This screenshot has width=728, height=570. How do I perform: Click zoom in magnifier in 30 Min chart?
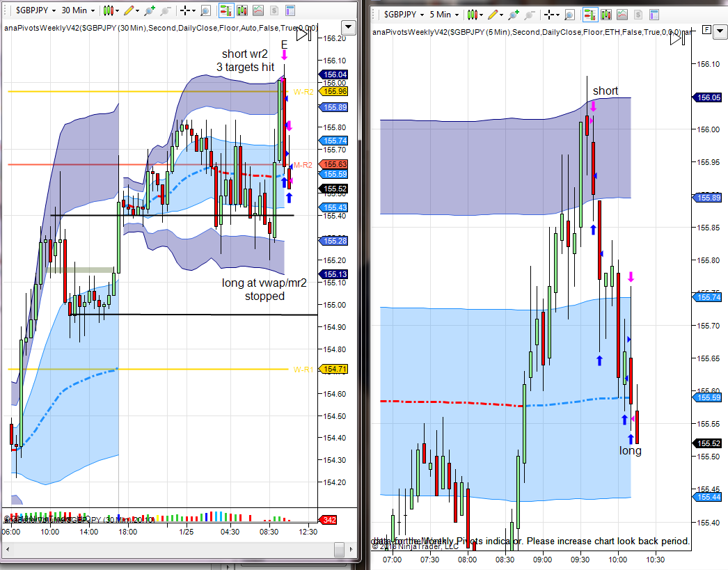tap(149, 10)
